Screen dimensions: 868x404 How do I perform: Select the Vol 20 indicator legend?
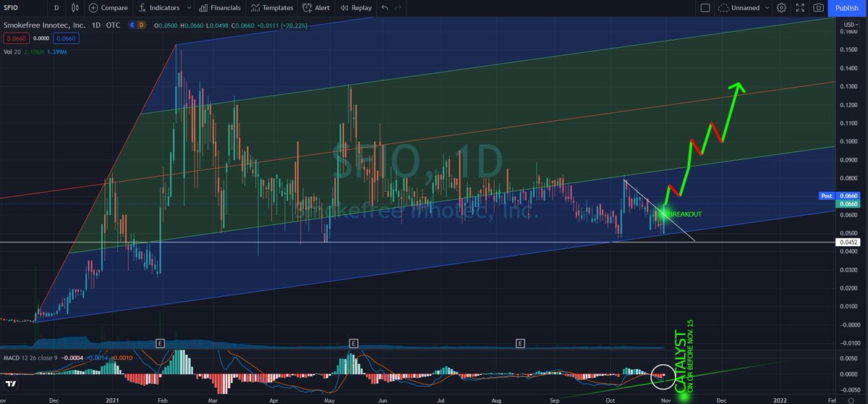pyautogui.click(x=12, y=52)
